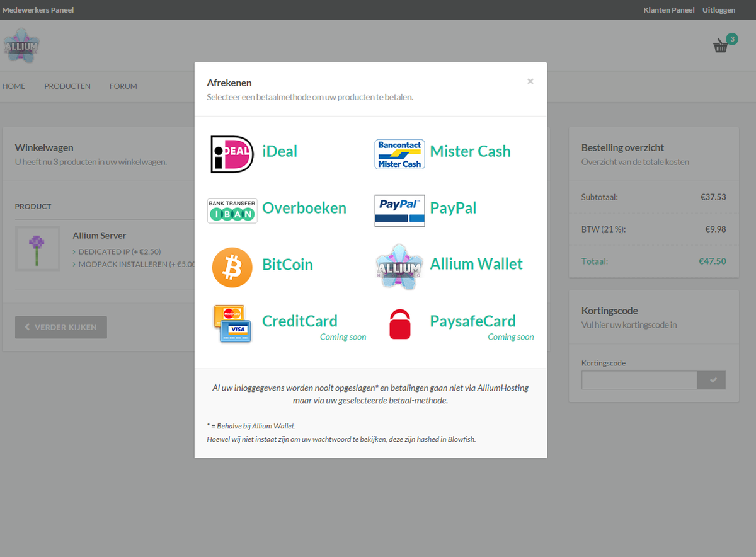Click the PaysafeCard option label

(x=472, y=321)
